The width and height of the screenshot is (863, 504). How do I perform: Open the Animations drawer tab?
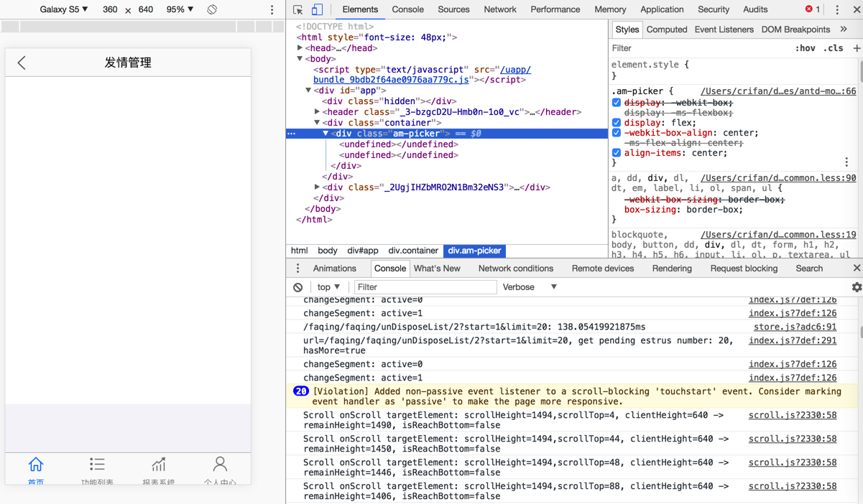pos(335,269)
